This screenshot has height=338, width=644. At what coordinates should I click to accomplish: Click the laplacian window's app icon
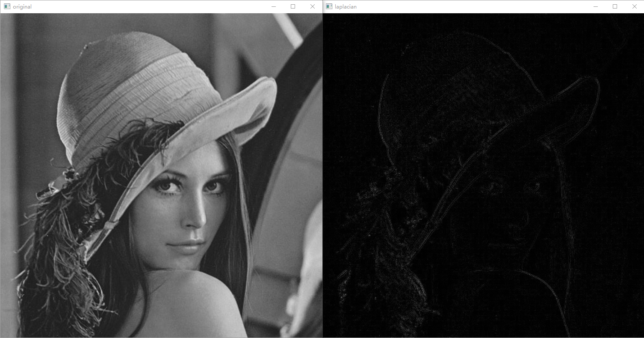pyautogui.click(x=329, y=6)
